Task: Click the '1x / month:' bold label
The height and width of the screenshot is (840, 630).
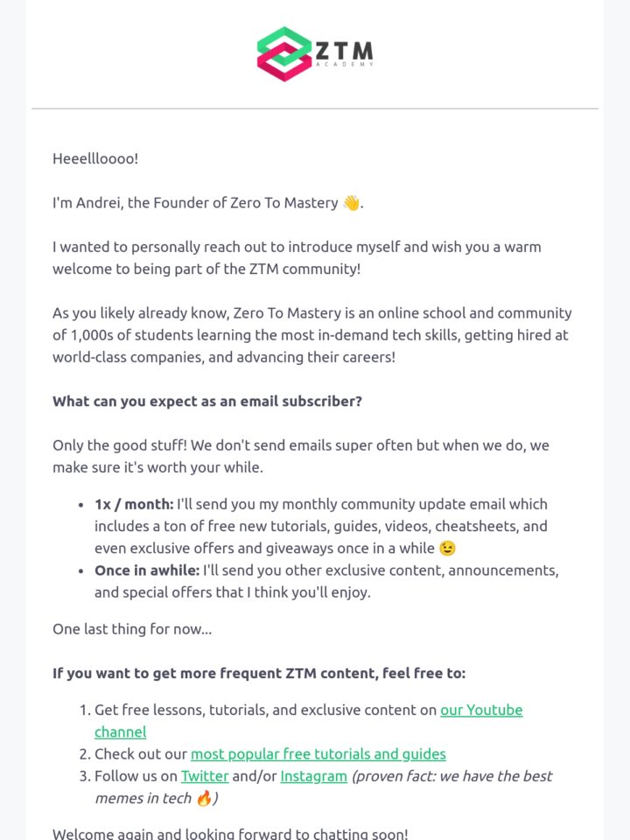Action: coord(134,505)
